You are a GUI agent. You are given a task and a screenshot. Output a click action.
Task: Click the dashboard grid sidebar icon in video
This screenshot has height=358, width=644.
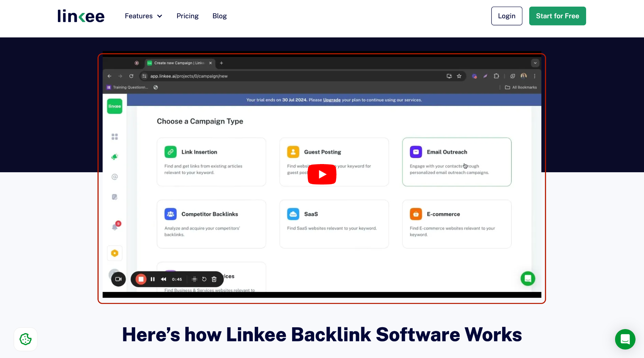click(x=114, y=137)
